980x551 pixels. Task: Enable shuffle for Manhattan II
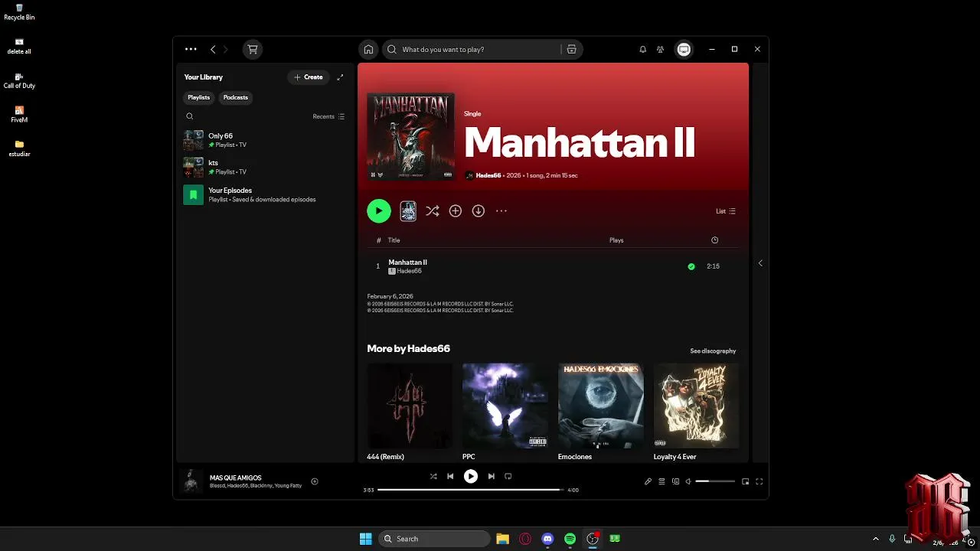[x=433, y=211]
